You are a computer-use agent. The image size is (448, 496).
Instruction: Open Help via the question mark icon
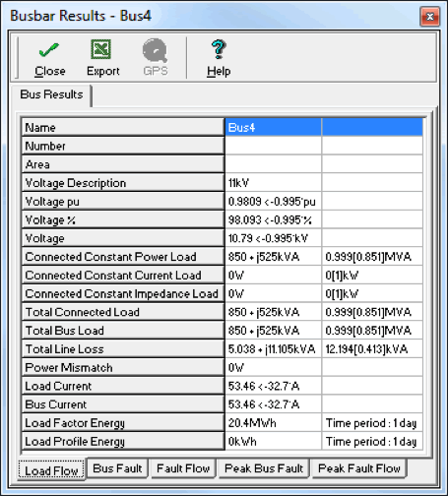click(x=219, y=49)
